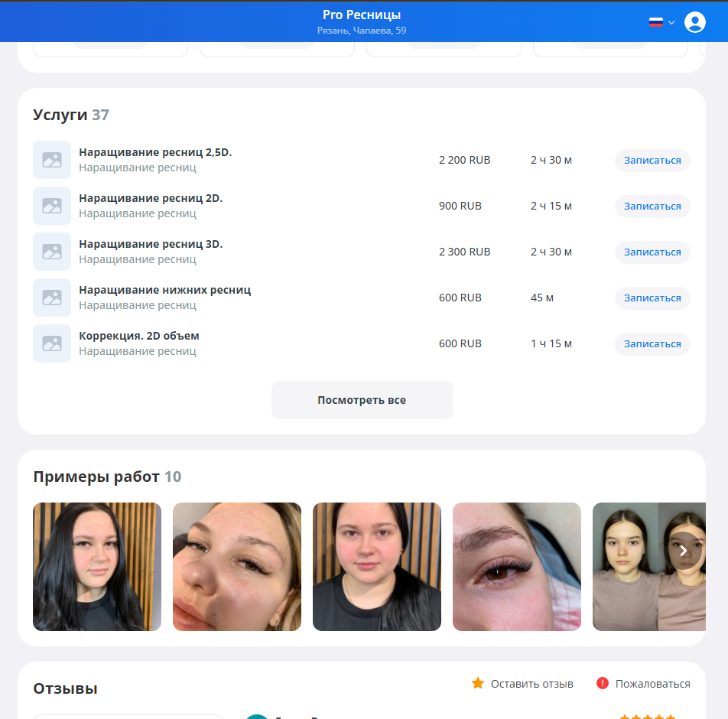Click the Pro Ресницы title in header
The image size is (728, 719).
[362, 15]
